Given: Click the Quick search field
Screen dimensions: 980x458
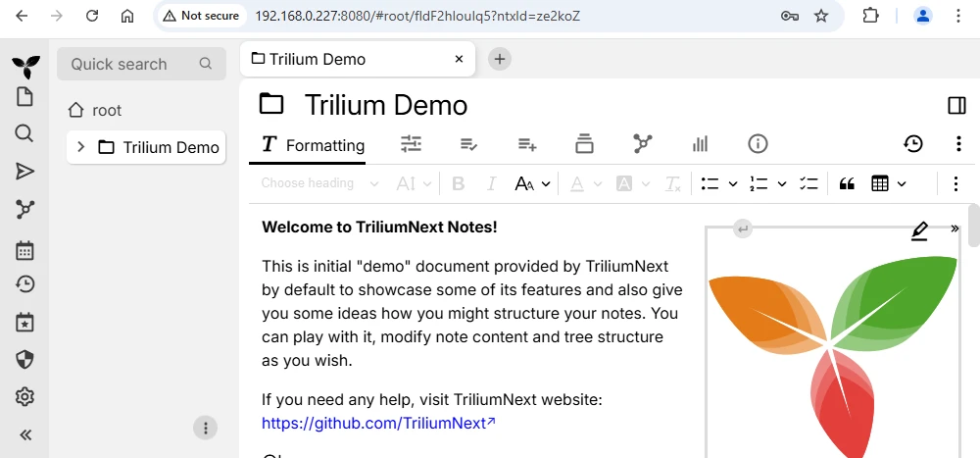Looking at the screenshot, I should click(141, 64).
